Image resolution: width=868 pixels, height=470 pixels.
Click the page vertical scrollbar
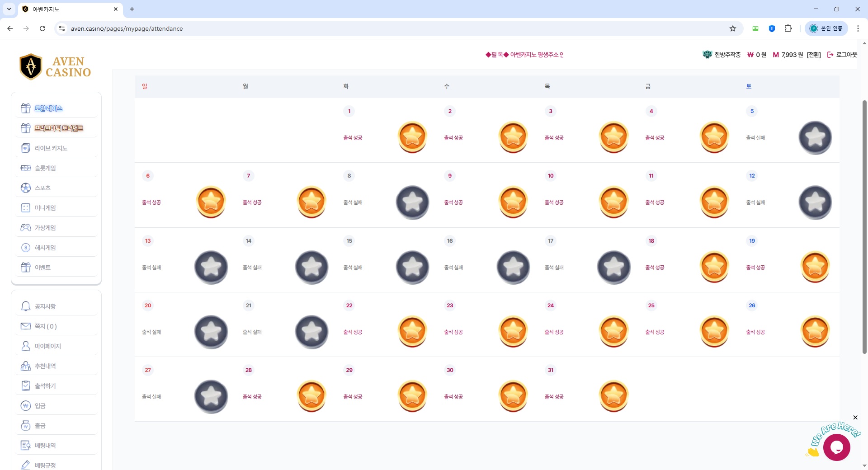(x=864, y=226)
